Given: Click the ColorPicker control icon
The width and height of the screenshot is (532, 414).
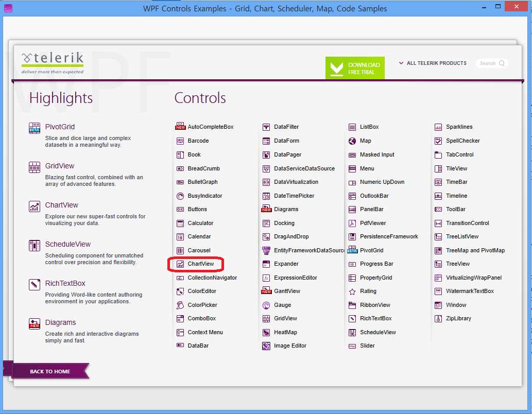Looking at the screenshot, I should pyautogui.click(x=180, y=305).
